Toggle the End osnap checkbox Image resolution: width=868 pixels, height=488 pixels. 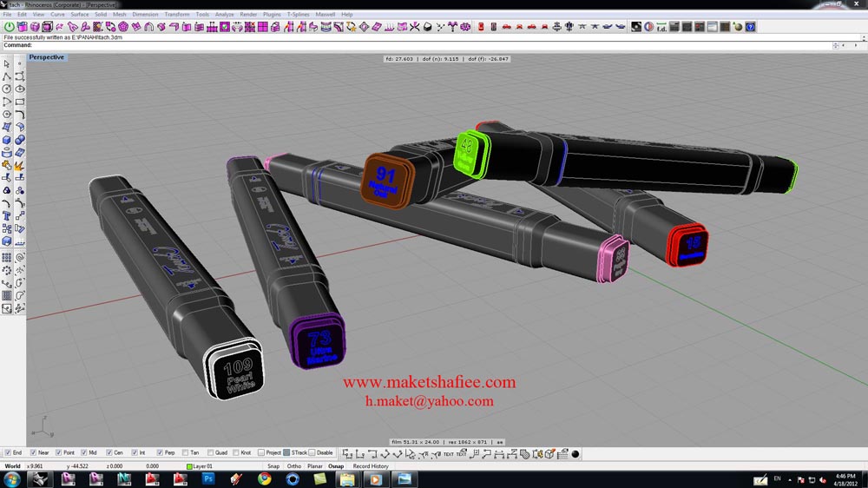pyautogui.click(x=8, y=452)
